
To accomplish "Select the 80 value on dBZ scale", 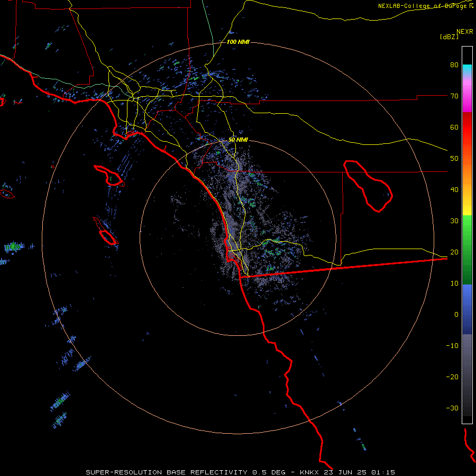I will coord(454,65).
